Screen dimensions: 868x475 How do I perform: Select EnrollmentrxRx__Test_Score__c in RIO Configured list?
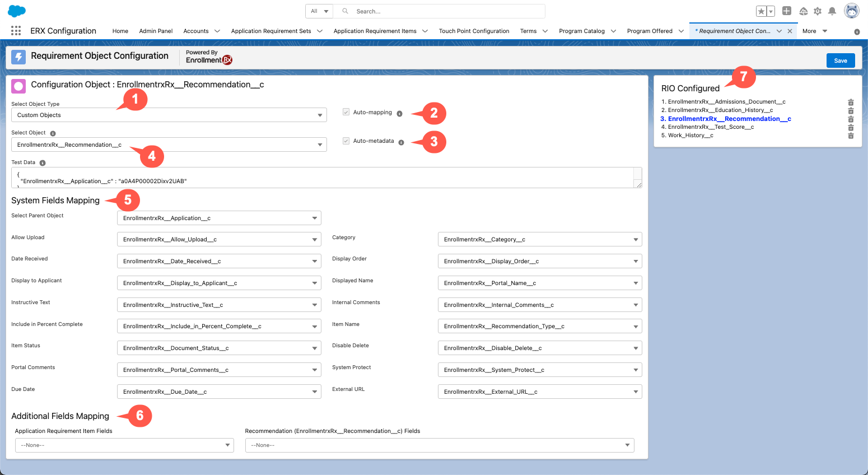click(711, 127)
